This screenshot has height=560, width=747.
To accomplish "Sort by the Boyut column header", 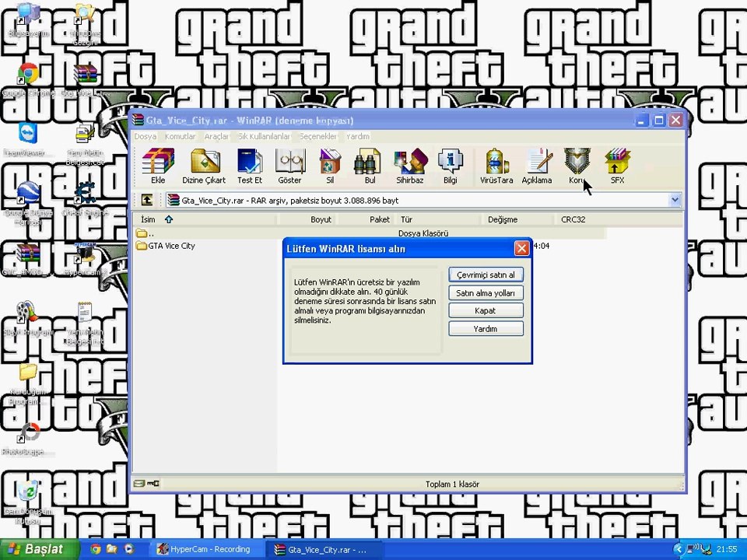I will [307, 219].
